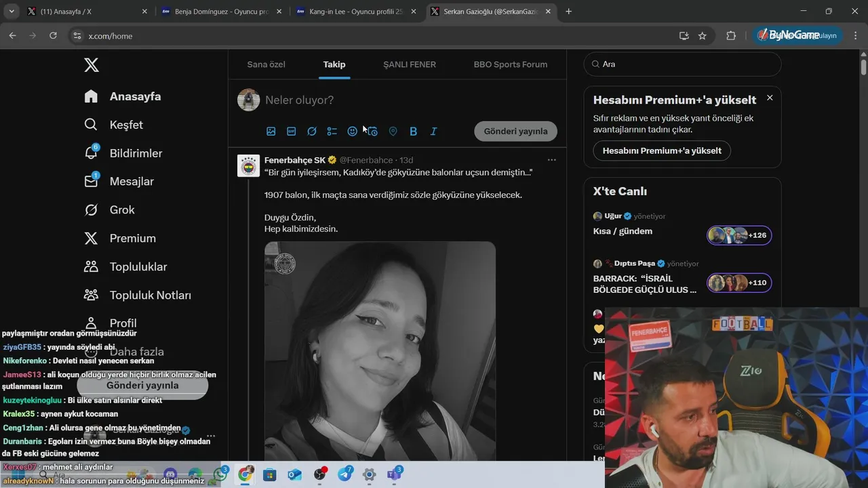Add a poll to the post
This screenshot has width=868, height=488.
[x=332, y=131]
